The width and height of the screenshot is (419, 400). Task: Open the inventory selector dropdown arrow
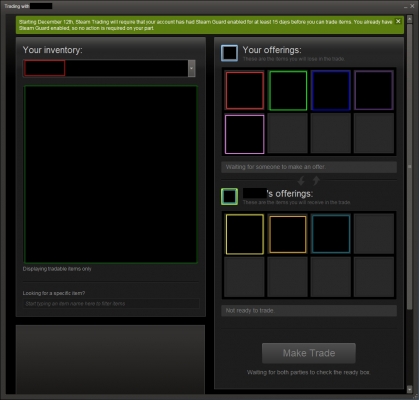(191, 68)
